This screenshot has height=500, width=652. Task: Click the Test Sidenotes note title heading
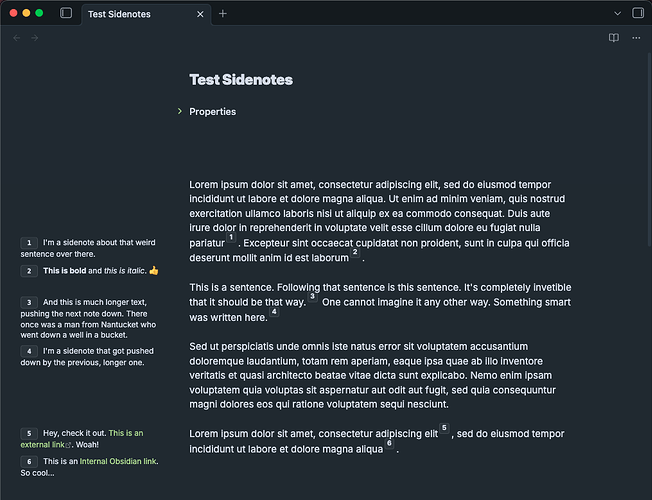coord(240,79)
